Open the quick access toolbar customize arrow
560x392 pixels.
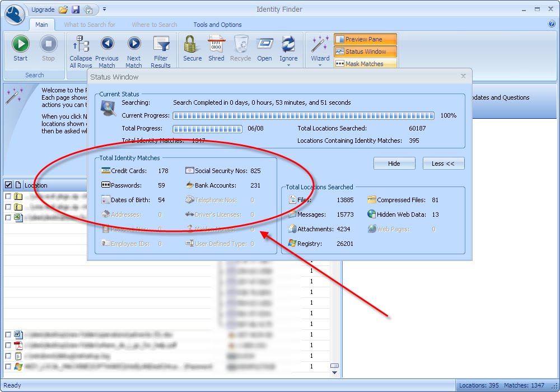[104, 9]
